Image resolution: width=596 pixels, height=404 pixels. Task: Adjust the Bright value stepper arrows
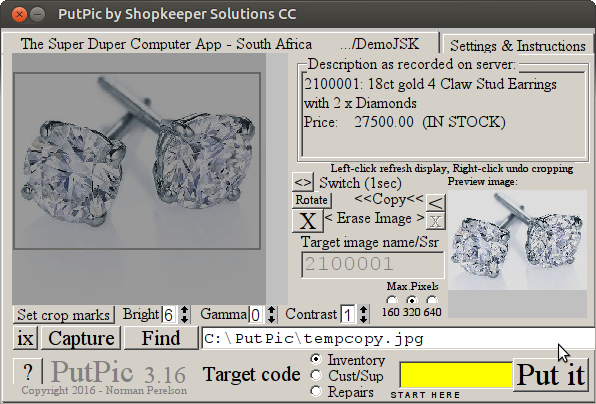pos(184,315)
